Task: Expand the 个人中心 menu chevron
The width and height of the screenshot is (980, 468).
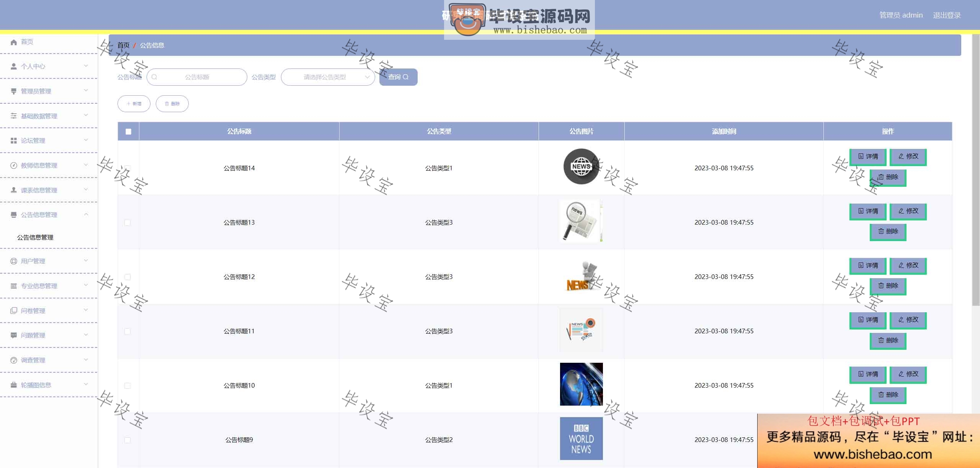Action: [86, 66]
